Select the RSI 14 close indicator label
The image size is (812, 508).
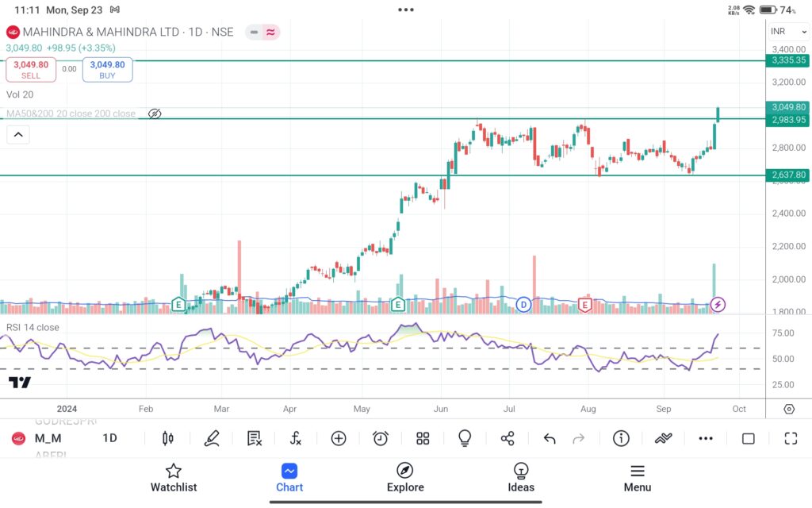click(x=33, y=328)
